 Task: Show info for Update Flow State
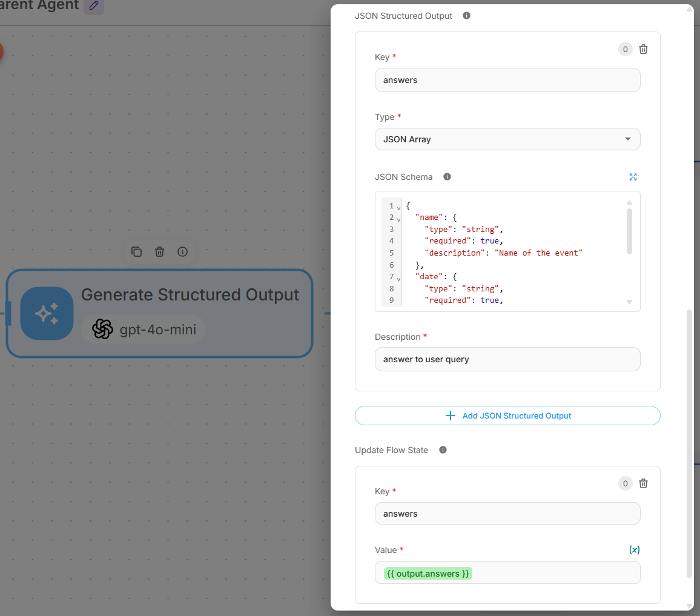443,450
